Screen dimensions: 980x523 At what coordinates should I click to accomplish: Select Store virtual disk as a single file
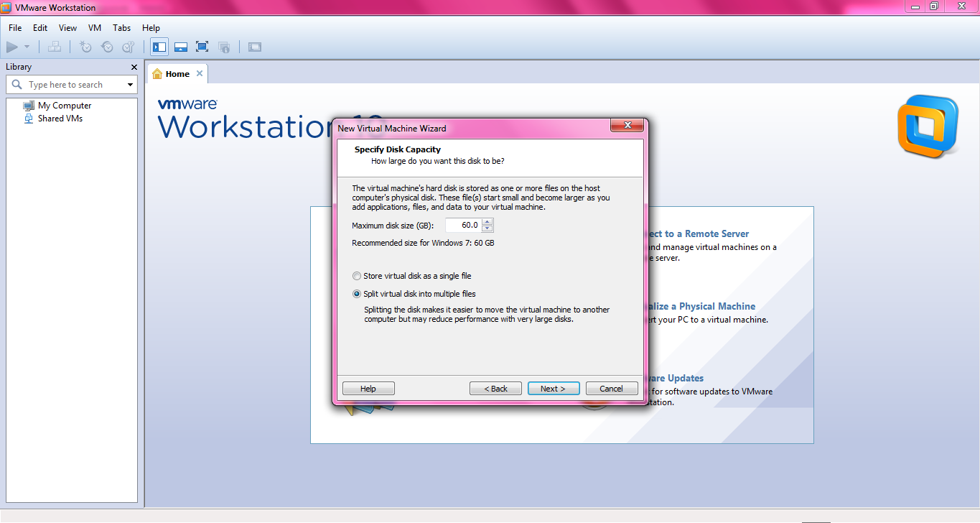[411, 276]
